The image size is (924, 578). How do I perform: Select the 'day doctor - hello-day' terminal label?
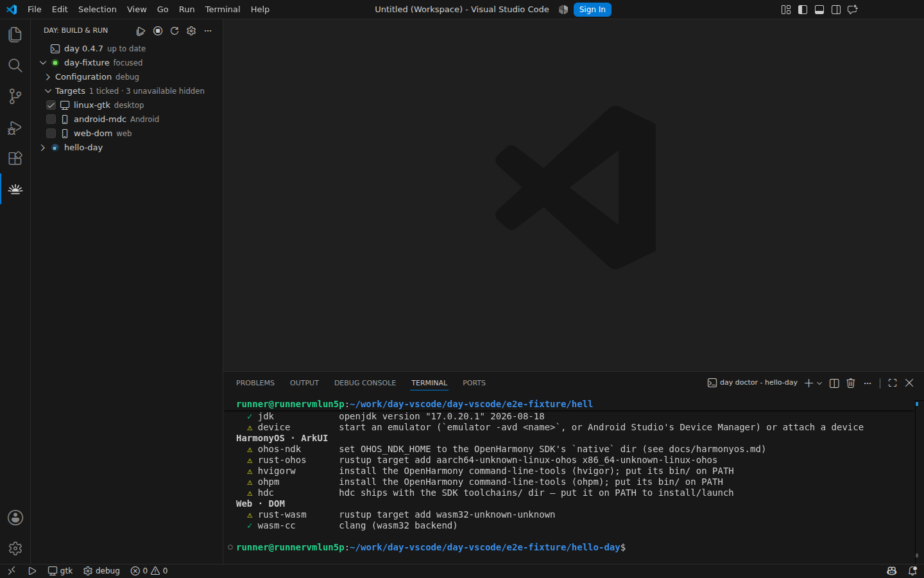point(753,383)
